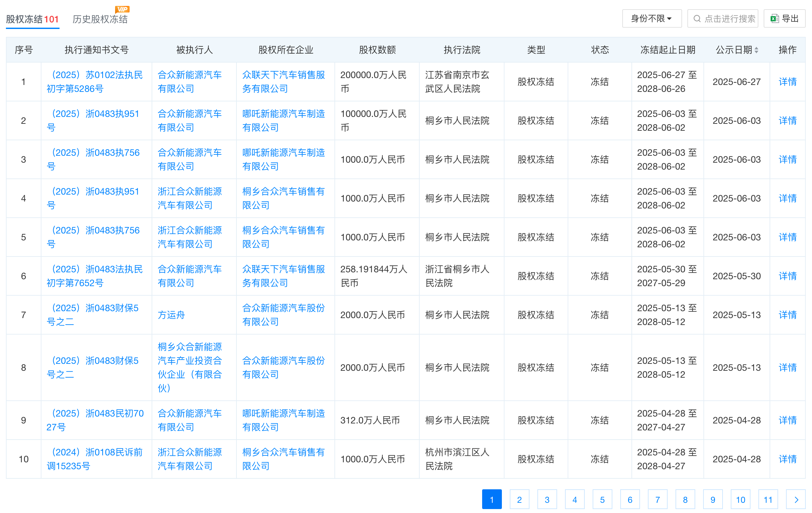Click the search magnifier icon
The width and height of the screenshot is (812, 513).
pyautogui.click(x=697, y=18)
